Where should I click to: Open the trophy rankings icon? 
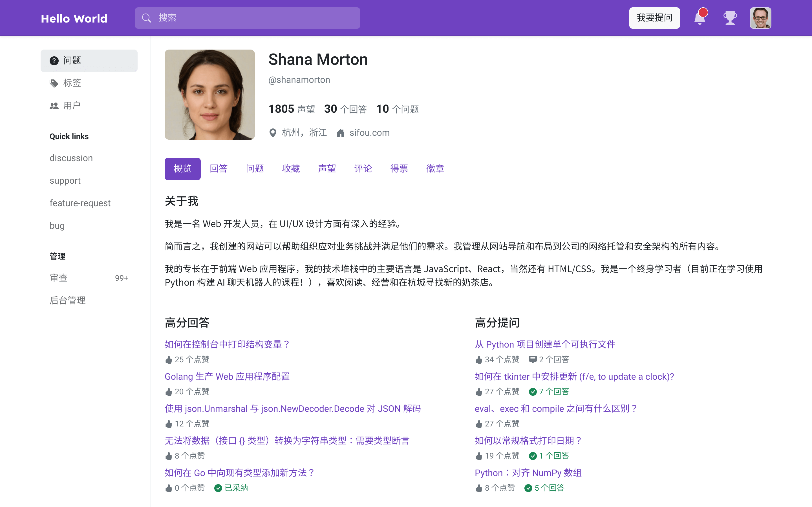(x=730, y=18)
